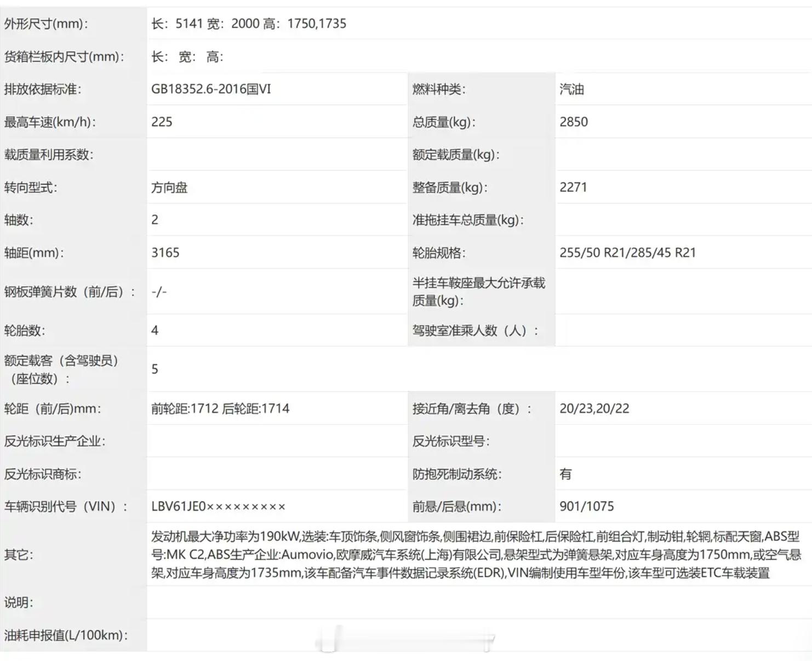812x661 pixels.
Task: Click the seating capacity value 5
Action: 155,369
